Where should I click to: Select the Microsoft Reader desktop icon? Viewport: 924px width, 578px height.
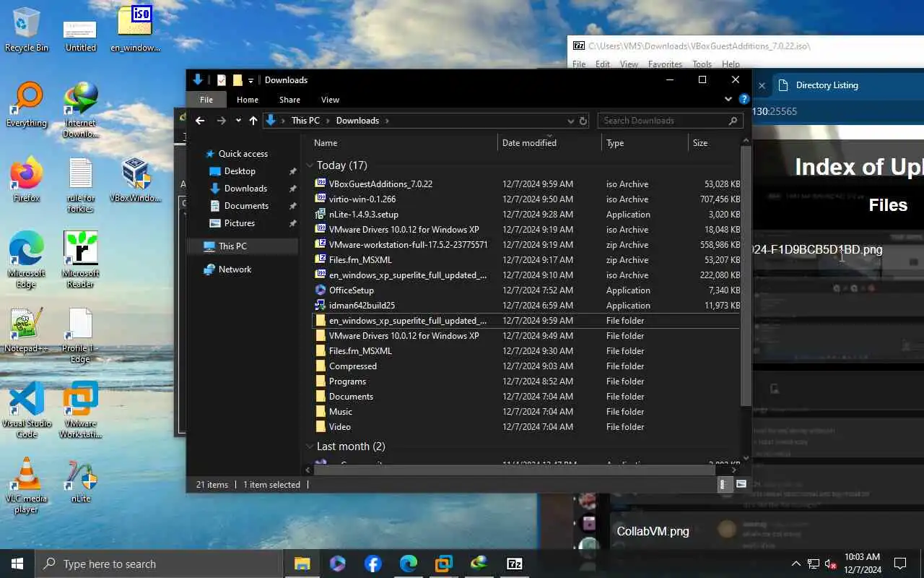[x=81, y=260]
